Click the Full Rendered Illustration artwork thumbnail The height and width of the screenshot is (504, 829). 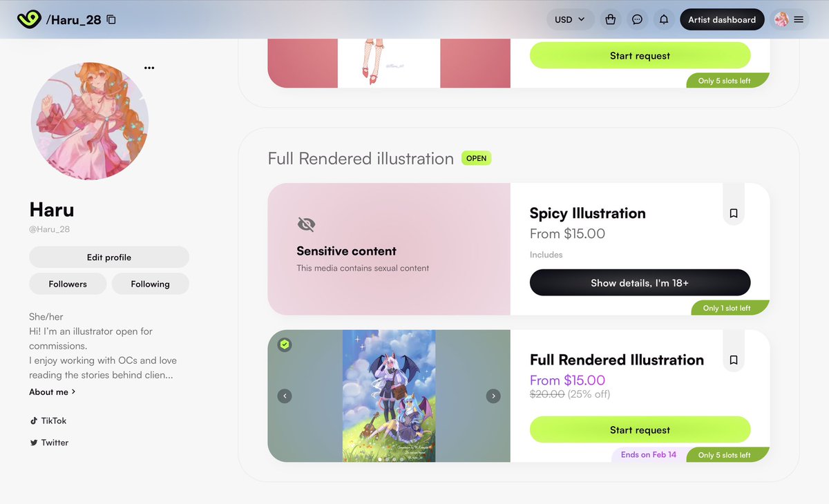coord(389,396)
